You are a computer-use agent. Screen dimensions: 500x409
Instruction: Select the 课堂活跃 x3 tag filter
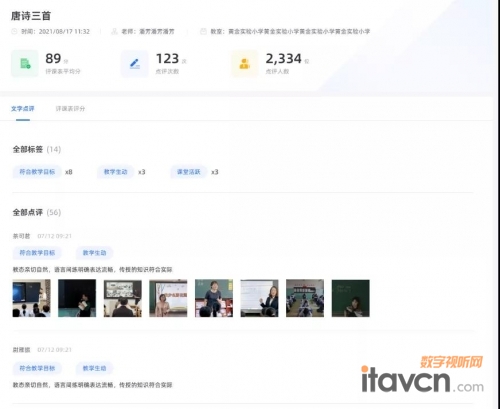click(189, 172)
